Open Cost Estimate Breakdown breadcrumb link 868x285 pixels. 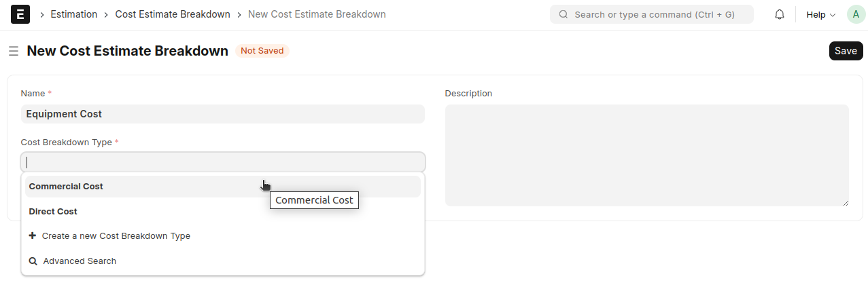click(x=173, y=14)
